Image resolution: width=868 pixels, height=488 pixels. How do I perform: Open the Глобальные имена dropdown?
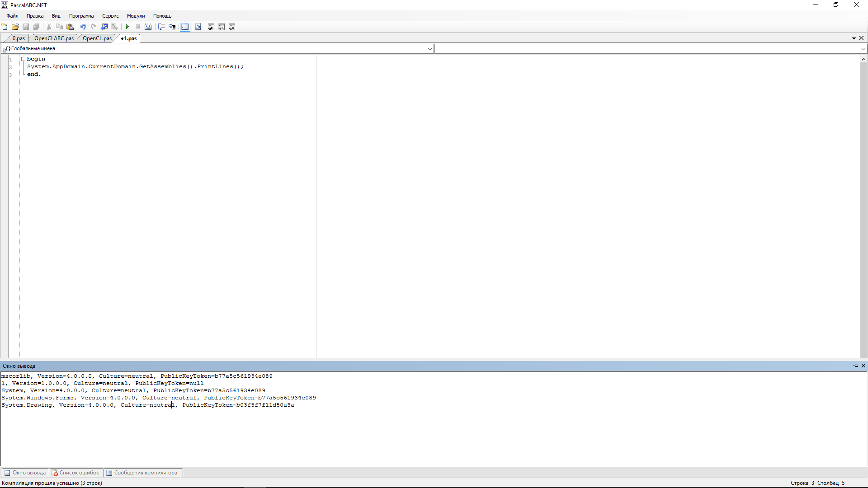point(429,49)
